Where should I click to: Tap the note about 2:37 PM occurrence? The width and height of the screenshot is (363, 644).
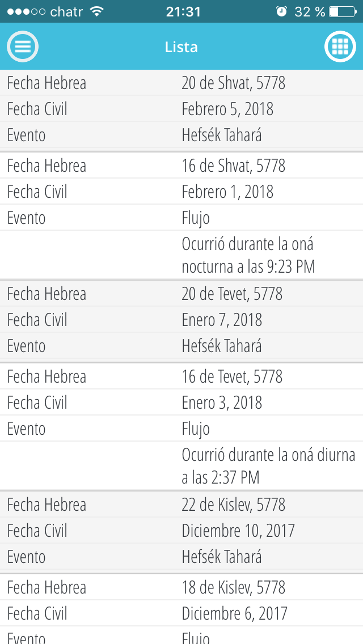(268, 466)
